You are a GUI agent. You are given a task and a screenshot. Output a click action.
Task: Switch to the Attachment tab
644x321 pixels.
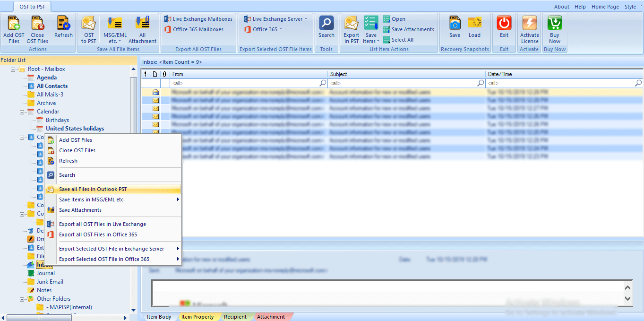click(x=271, y=317)
